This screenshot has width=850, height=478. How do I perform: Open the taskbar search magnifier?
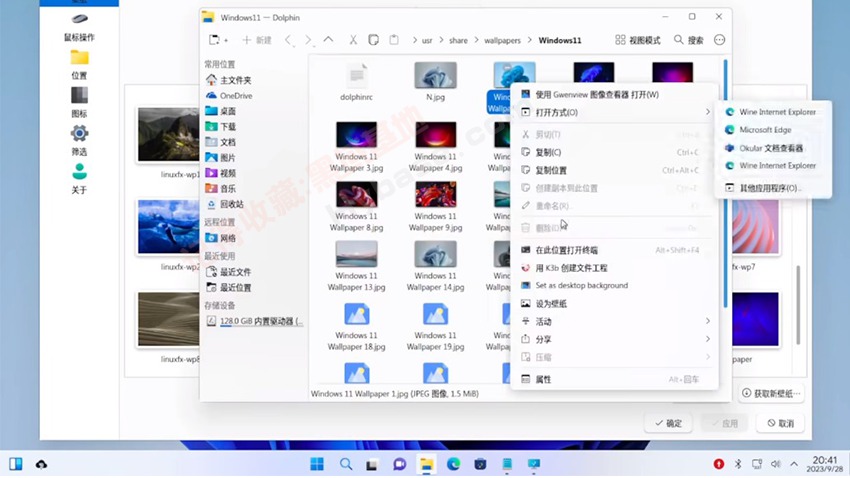(346, 464)
